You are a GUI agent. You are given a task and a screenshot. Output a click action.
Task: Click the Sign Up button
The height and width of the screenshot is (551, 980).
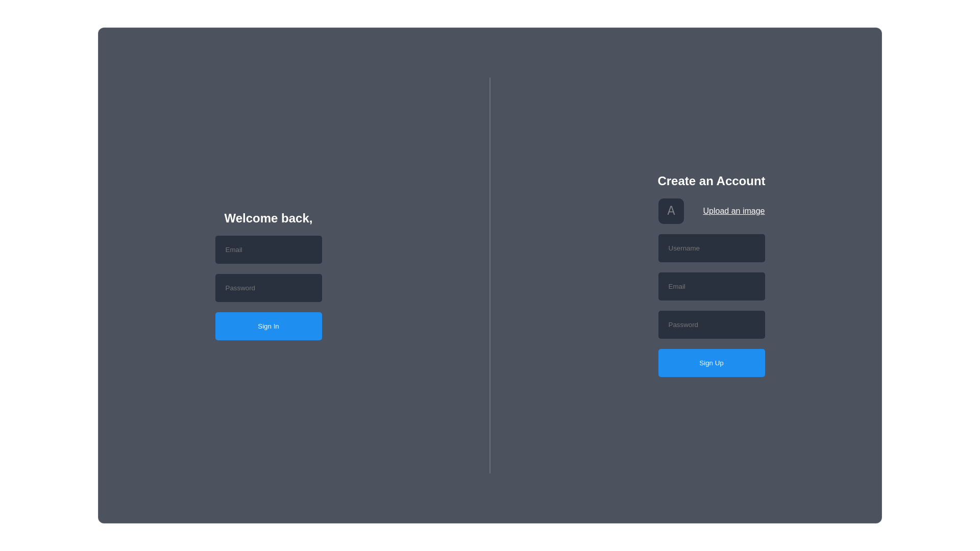tap(711, 363)
